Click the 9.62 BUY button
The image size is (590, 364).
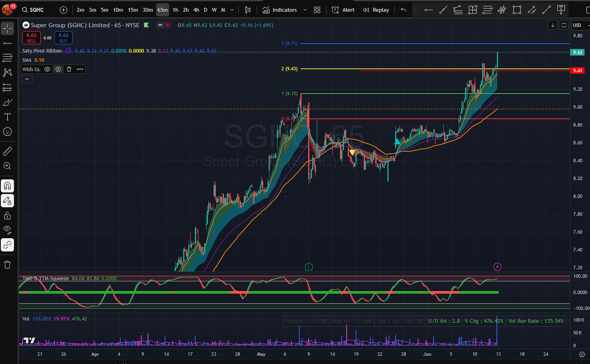[63, 38]
